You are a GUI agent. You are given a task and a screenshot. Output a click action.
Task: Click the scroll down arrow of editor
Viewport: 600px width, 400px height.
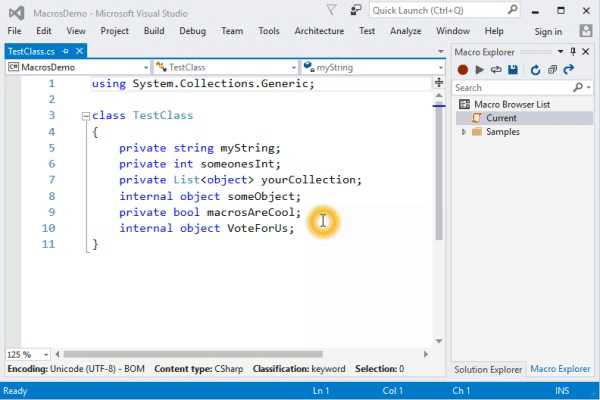tap(439, 341)
